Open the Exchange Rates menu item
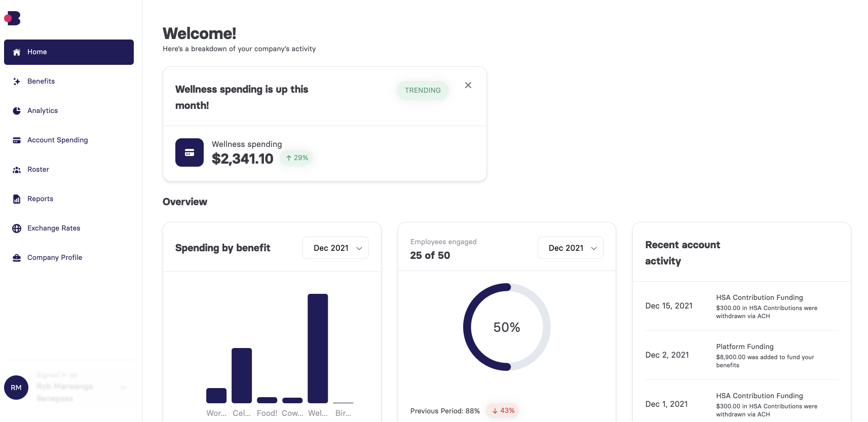This screenshot has width=868, height=422. tap(54, 228)
